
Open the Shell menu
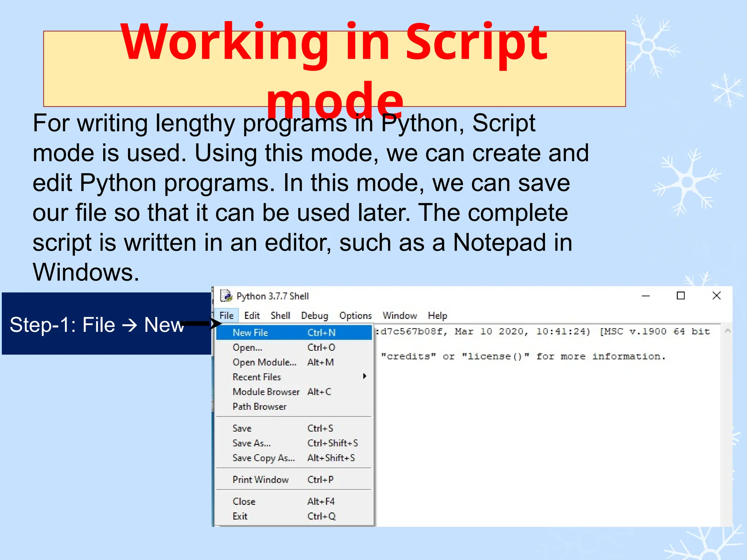(280, 315)
